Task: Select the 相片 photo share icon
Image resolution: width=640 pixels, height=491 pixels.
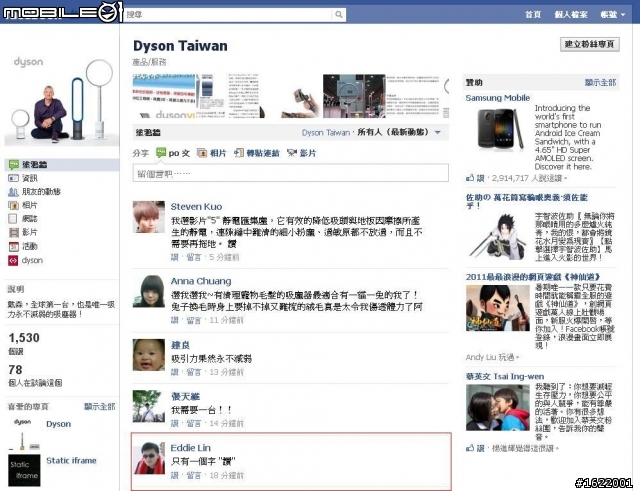Action: tap(202, 153)
